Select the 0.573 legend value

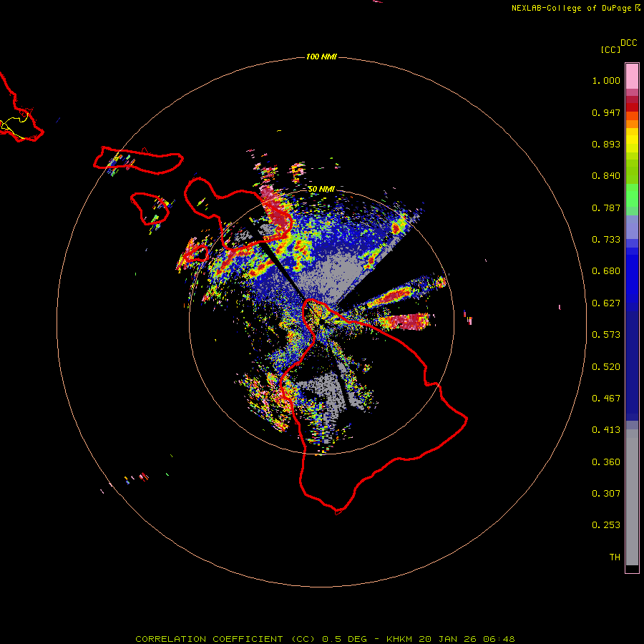[606, 335]
